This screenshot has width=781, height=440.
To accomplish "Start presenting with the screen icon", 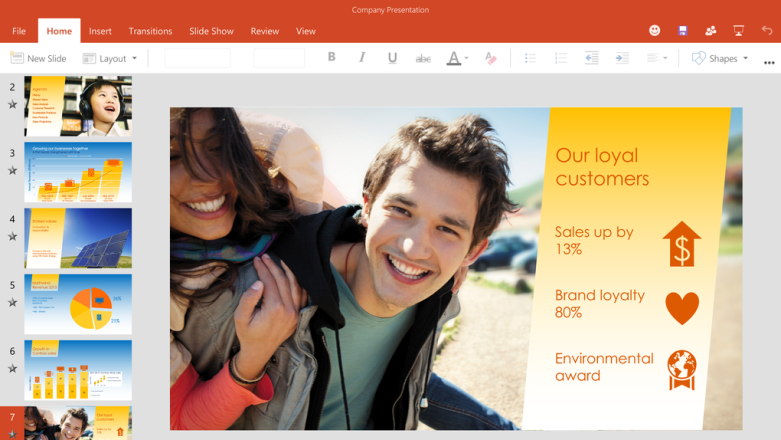I will tap(739, 31).
